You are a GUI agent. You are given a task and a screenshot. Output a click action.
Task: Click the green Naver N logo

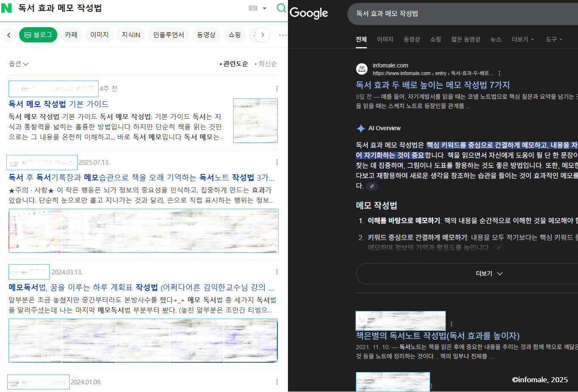[x=6, y=8]
